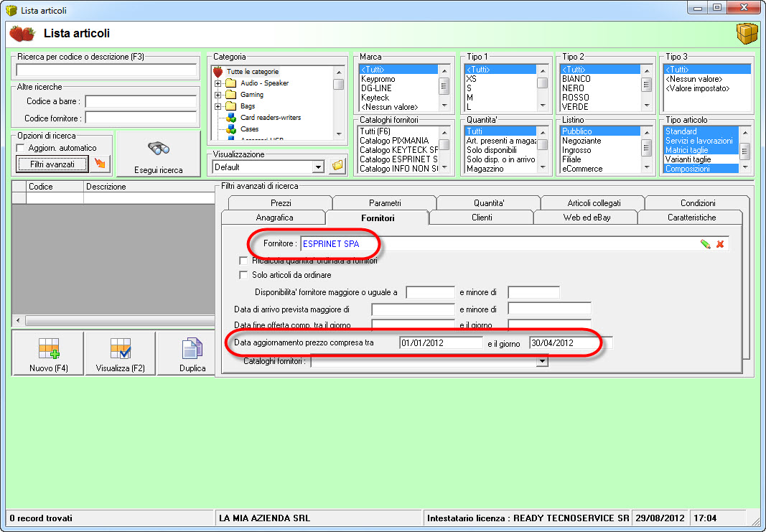Click the strawberry icon next to Lista articoli
766x532 pixels.
(22, 34)
